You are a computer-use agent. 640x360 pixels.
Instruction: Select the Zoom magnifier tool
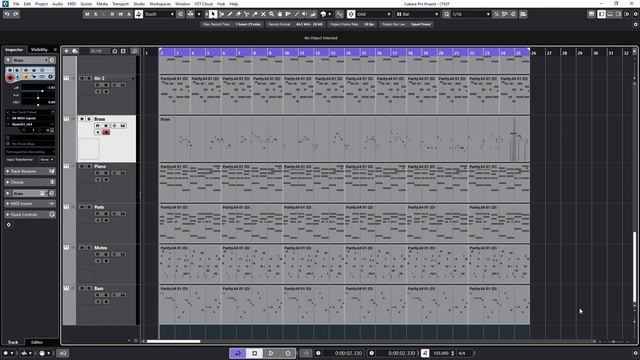point(271,14)
